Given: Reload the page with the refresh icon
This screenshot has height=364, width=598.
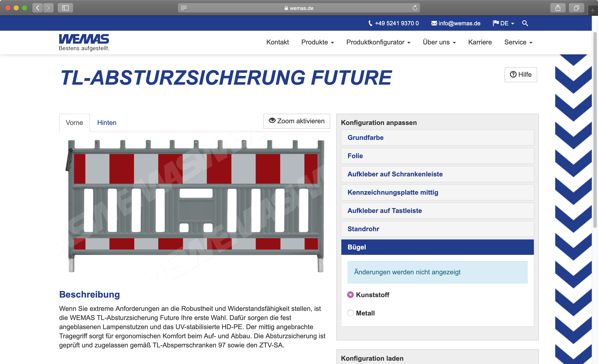Looking at the screenshot, I should tap(415, 8).
